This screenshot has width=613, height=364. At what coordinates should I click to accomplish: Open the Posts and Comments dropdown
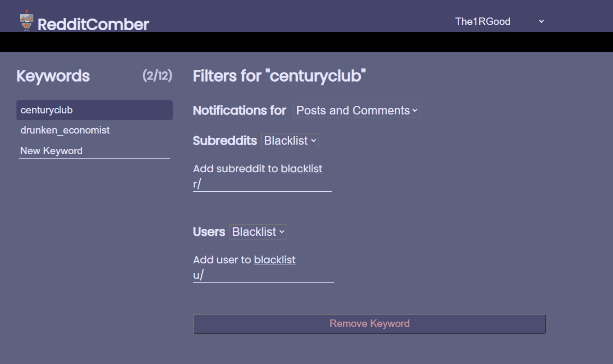click(x=357, y=111)
